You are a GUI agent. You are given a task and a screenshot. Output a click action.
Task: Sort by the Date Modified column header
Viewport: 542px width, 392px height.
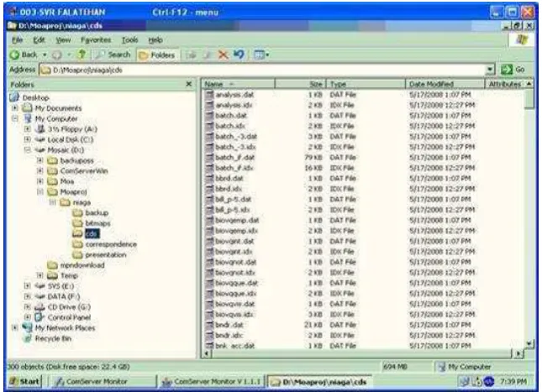445,84
